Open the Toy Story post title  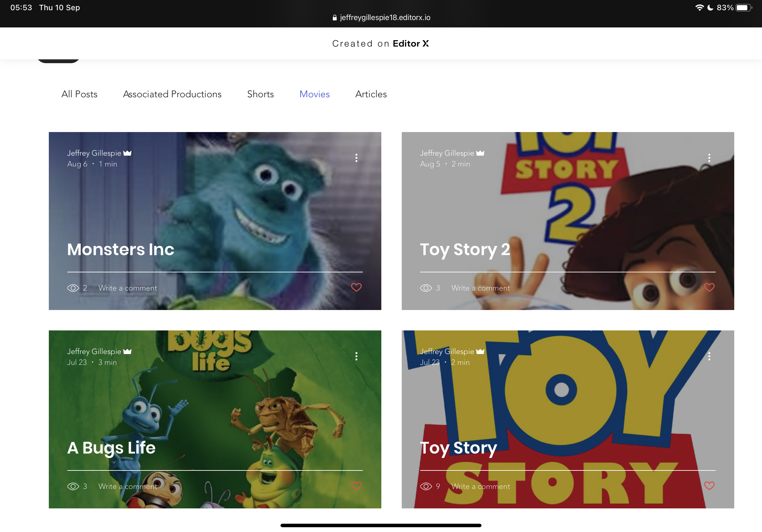coord(458,448)
